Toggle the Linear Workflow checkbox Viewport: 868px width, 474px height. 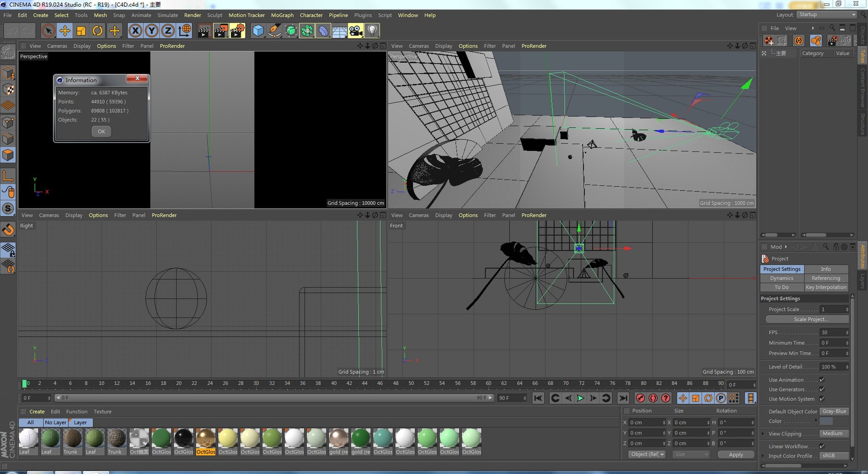pos(822,446)
